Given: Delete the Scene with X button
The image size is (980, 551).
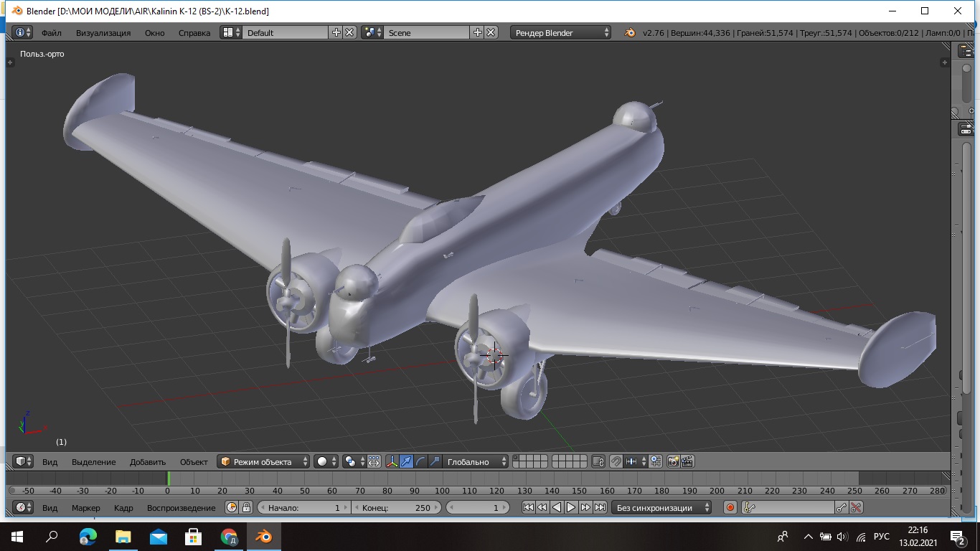Looking at the screenshot, I should (491, 32).
